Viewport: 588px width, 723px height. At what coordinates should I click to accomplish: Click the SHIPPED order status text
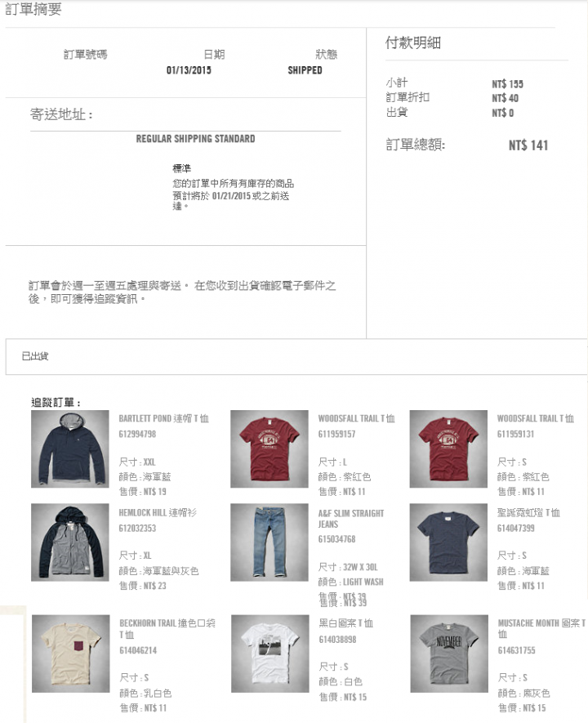coord(305,70)
